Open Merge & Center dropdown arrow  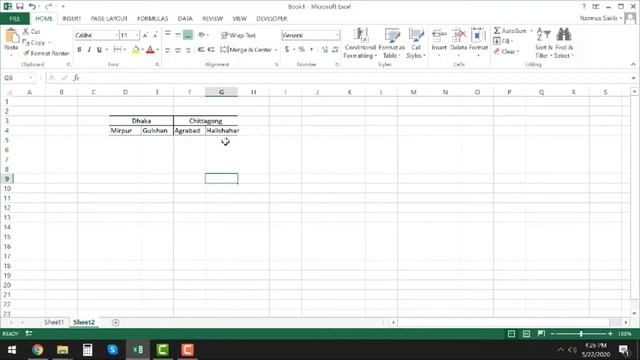point(276,50)
